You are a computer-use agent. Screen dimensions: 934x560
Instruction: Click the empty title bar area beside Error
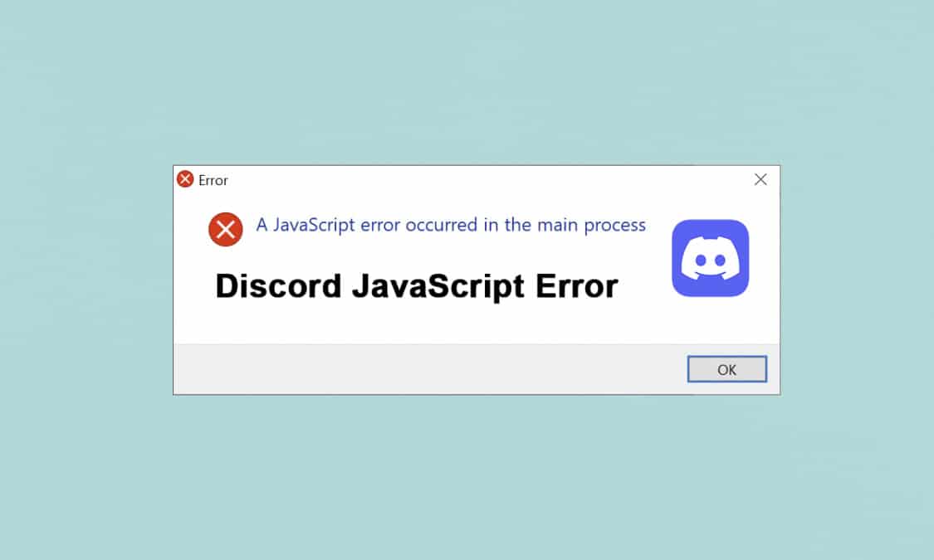(x=488, y=180)
